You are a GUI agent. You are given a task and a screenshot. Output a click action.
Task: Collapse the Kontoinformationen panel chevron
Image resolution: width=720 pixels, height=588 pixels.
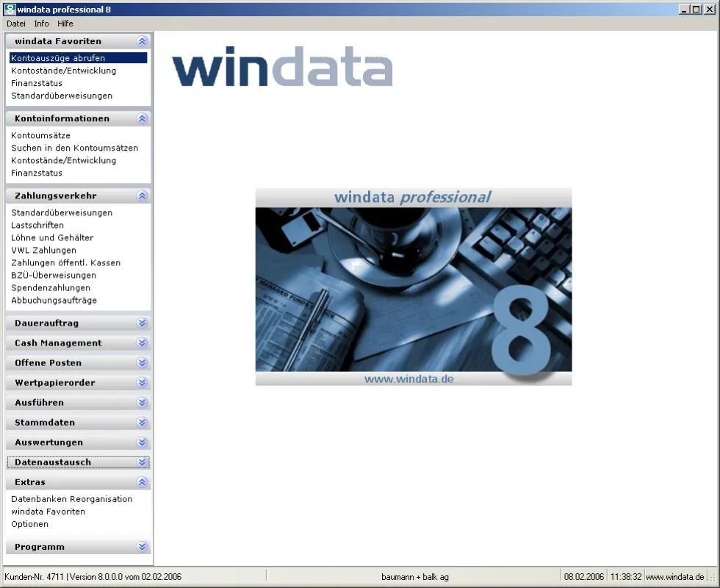(x=142, y=118)
